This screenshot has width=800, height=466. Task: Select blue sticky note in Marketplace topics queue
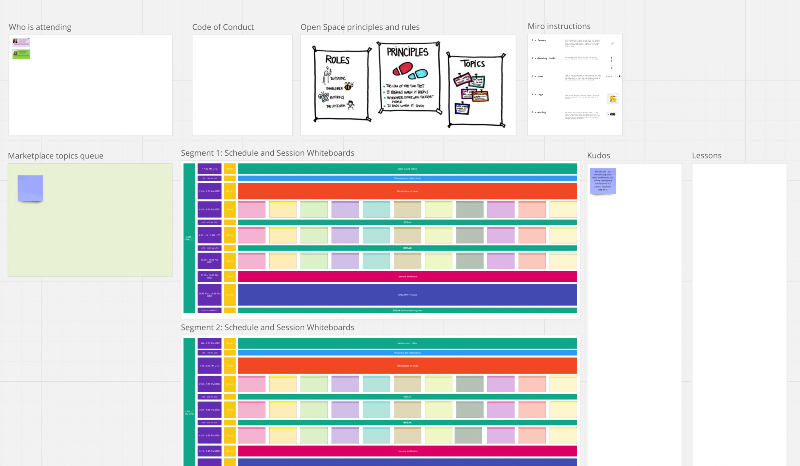click(x=31, y=187)
